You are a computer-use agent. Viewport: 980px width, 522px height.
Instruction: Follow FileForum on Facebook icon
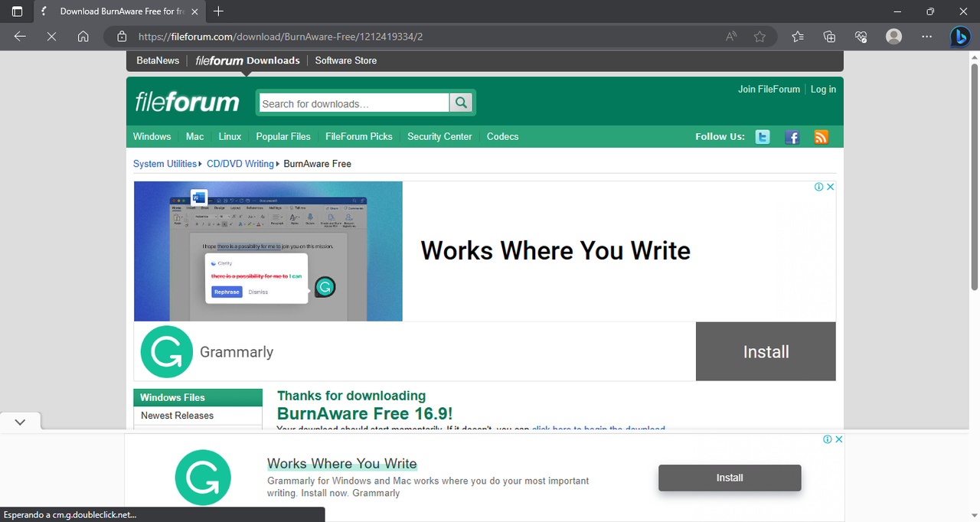pos(792,137)
